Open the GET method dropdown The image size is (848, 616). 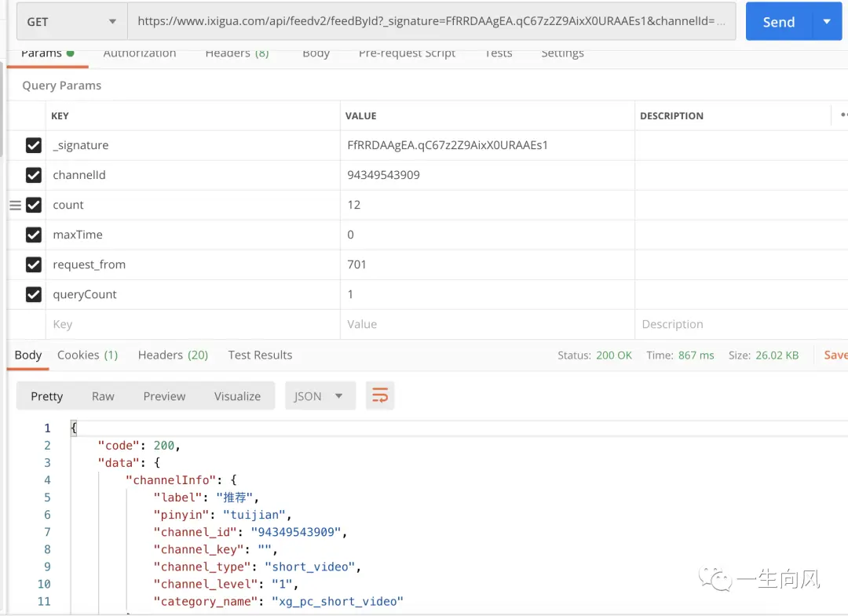72,22
